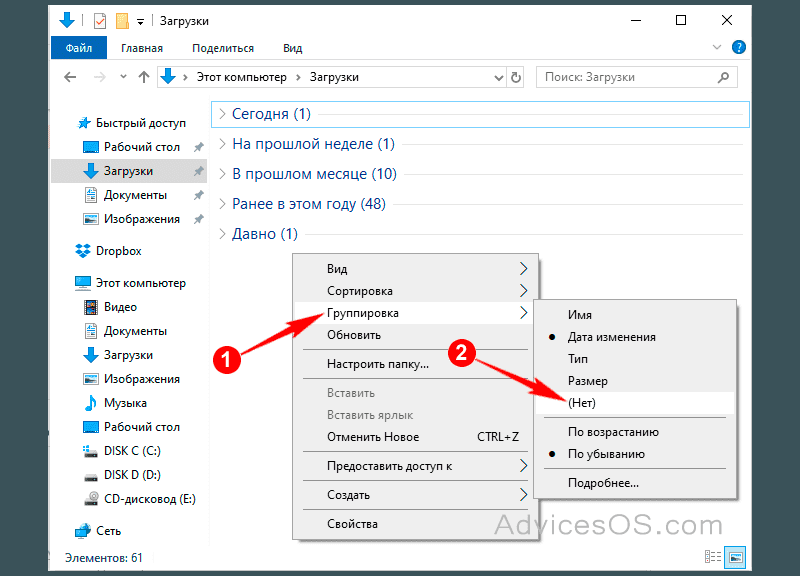Refresh the Загрузки folder

coord(516,78)
